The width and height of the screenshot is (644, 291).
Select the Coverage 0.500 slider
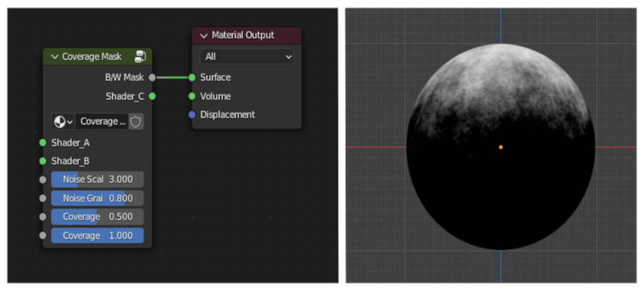coord(97,217)
